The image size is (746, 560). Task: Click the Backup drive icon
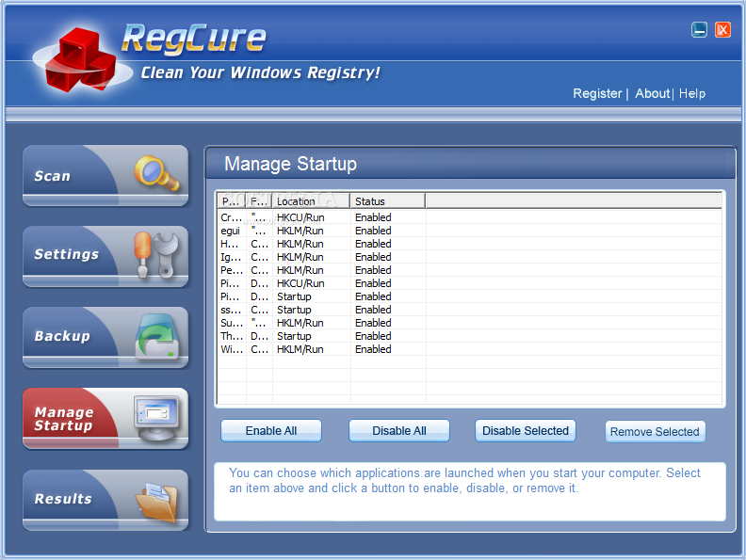(x=157, y=337)
